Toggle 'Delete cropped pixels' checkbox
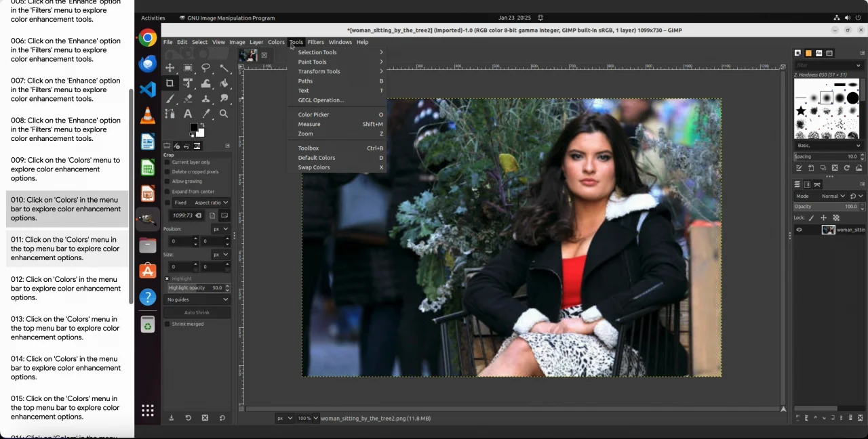 [x=167, y=172]
